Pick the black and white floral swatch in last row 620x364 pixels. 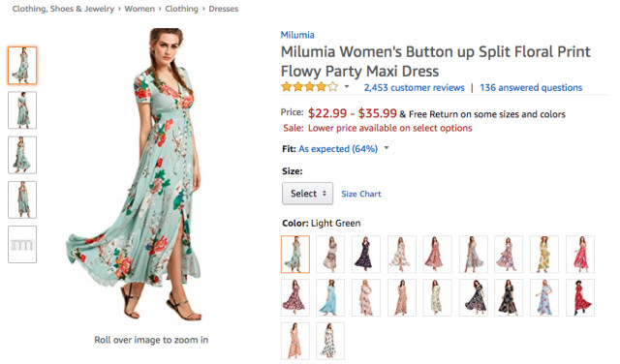click(x=330, y=341)
